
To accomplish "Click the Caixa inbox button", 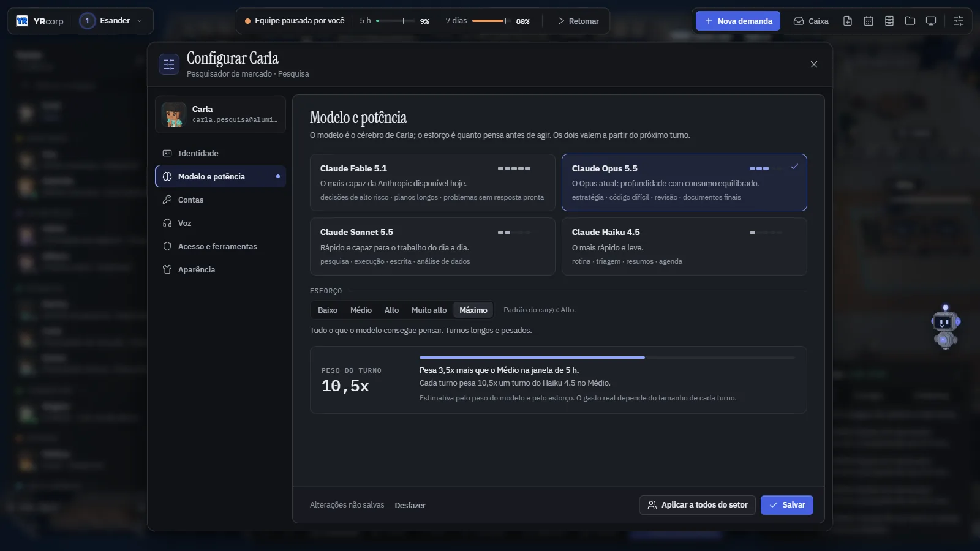I will coord(811,21).
